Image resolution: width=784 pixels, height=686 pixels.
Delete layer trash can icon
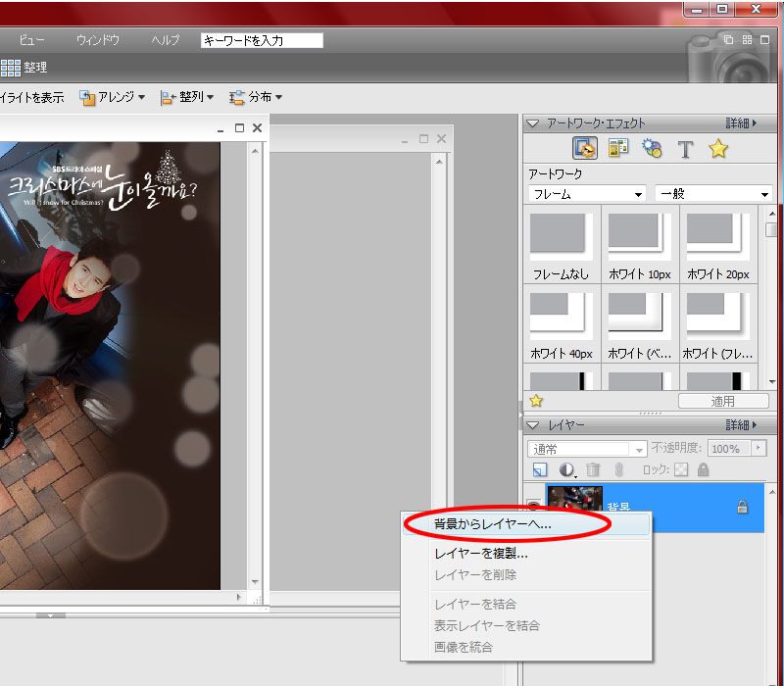tap(593, 469)
